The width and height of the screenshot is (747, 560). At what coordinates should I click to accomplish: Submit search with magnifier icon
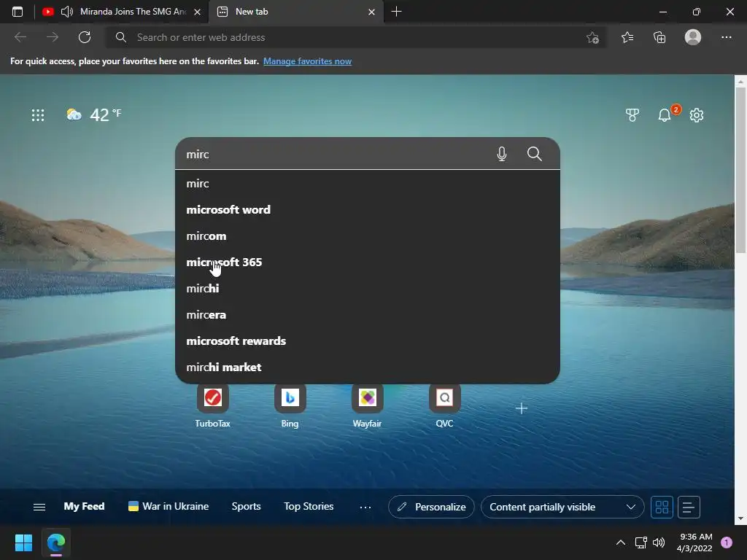[x=535, y=154]
